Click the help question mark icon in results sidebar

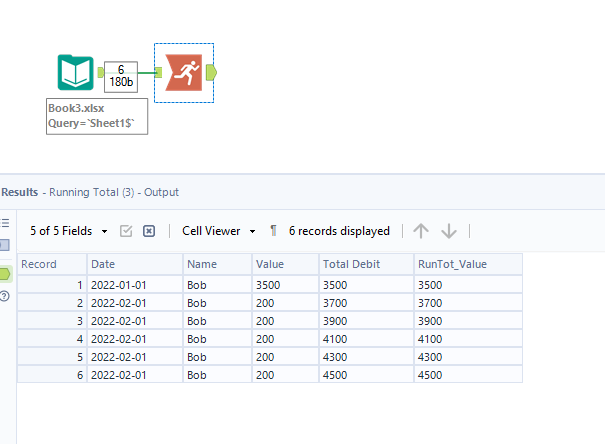(x=5, y=297)
